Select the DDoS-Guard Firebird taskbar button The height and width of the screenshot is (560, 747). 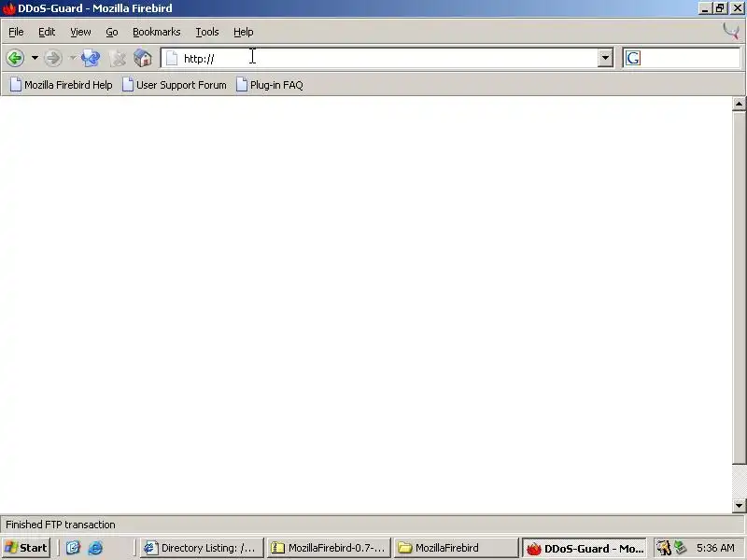(x=585, y=548)
